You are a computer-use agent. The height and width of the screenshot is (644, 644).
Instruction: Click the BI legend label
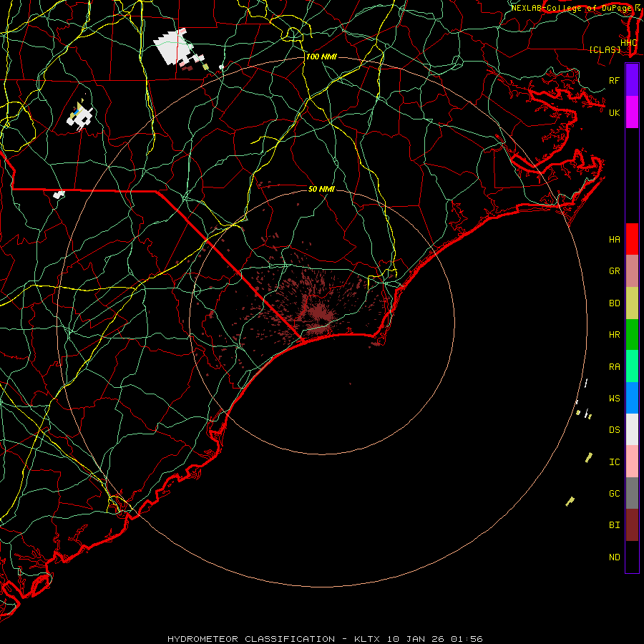pos(614,525)
